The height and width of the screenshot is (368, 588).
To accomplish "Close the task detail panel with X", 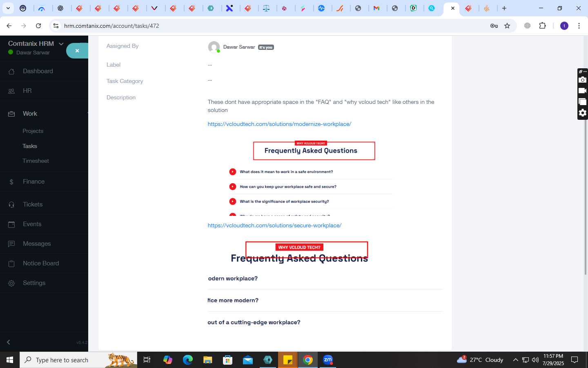I will pos(77,51).
